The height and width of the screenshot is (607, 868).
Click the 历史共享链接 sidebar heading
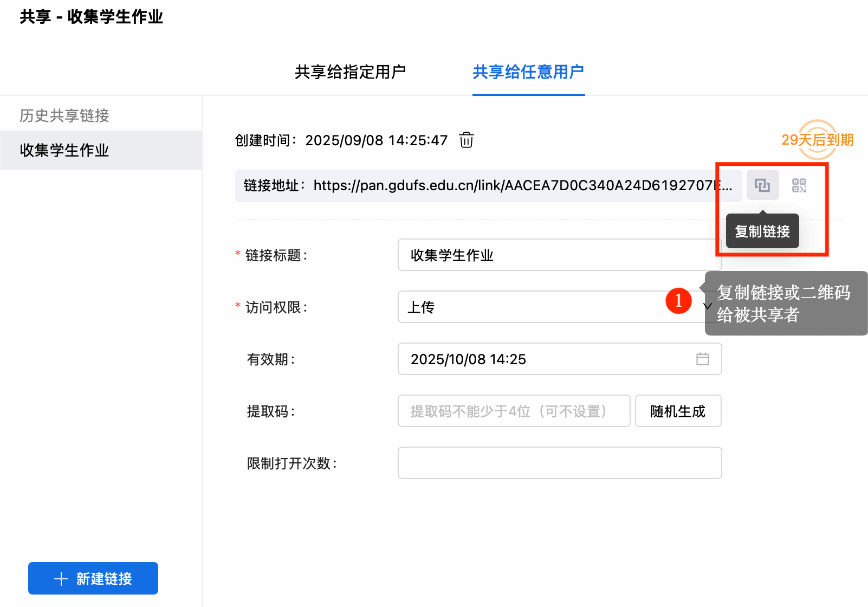(64, 115)
